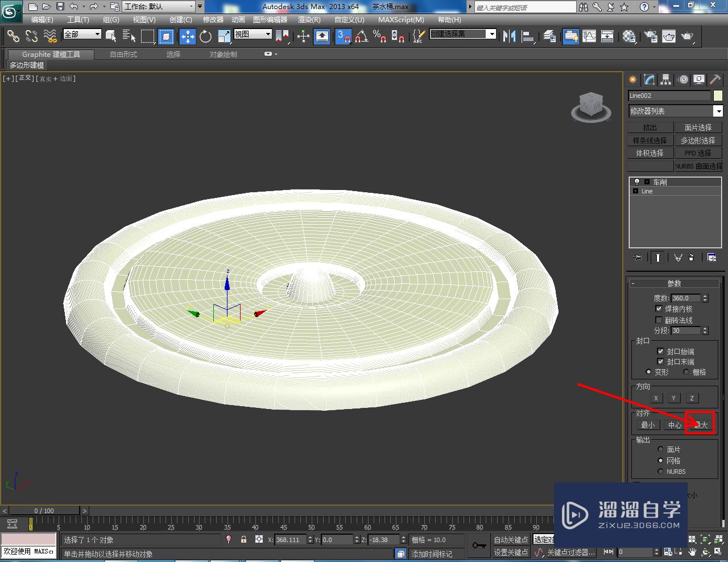Click the 挤出 modifier button
Screen dimensions: 728x562
click(650, 127)
